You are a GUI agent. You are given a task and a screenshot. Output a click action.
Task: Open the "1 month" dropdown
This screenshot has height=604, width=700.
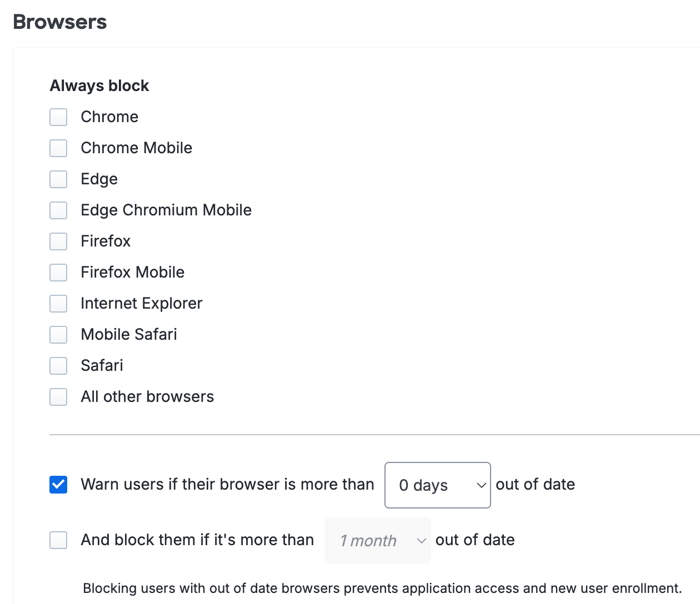click(377, 540)
